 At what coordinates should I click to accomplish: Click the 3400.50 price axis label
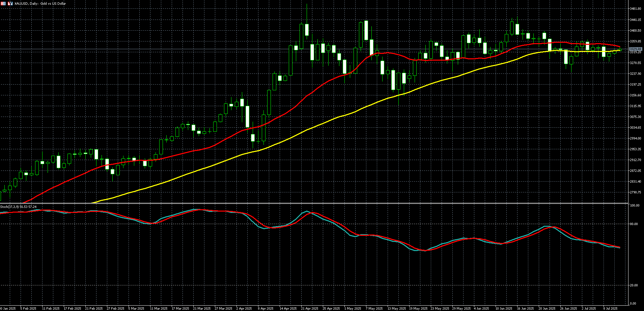pyautogui.click(x=635, y=31)
